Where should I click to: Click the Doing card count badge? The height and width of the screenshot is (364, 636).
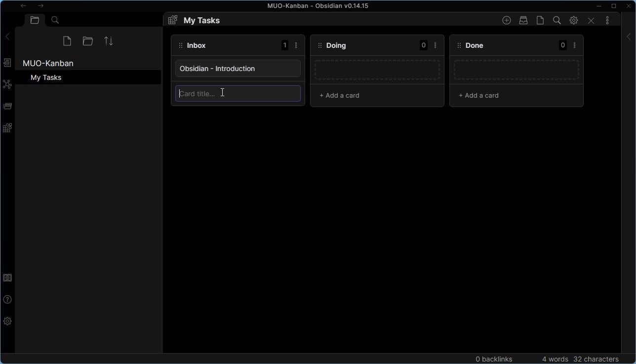[424, 45]
